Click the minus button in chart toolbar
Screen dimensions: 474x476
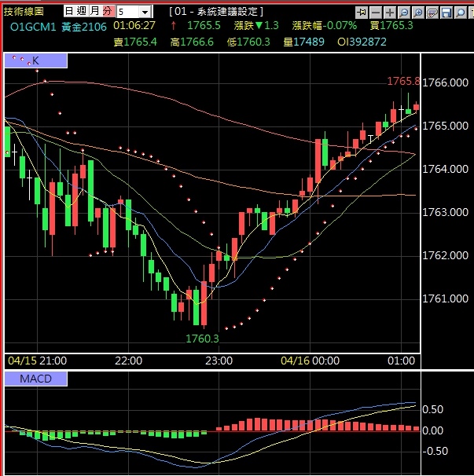pyautogui.click(x=376, y=13)
